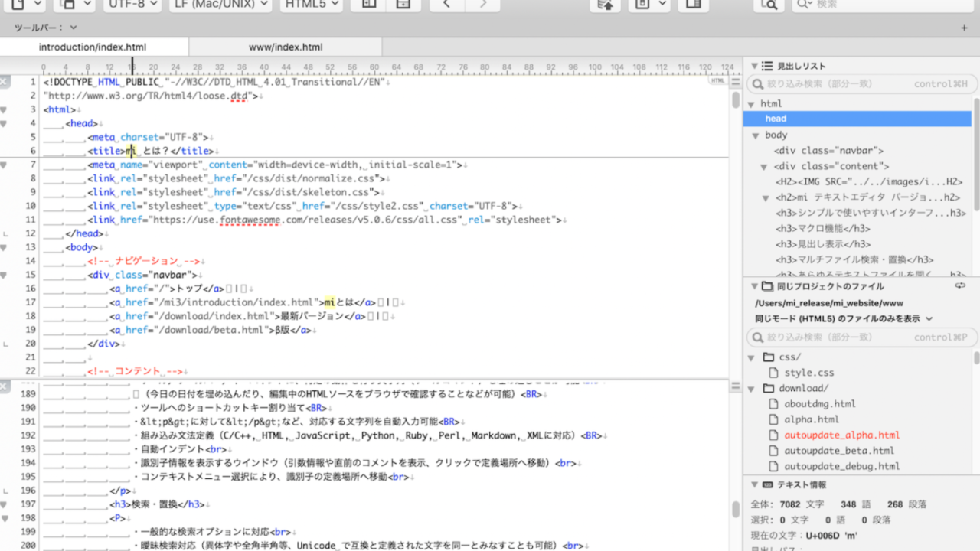The image size is (980, 551).
Task: Collapse the div class="content" node
Action: tap(763, 167)
